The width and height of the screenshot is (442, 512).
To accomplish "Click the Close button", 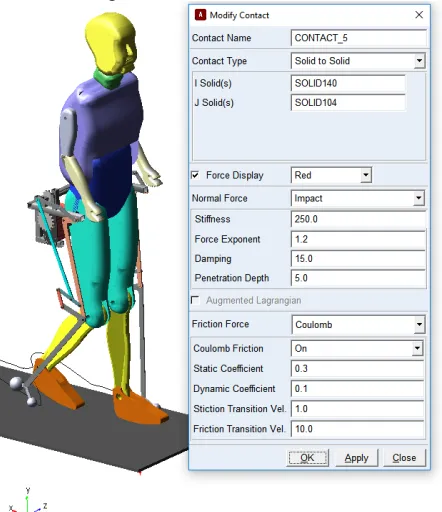I will click(x=404, y=458).
